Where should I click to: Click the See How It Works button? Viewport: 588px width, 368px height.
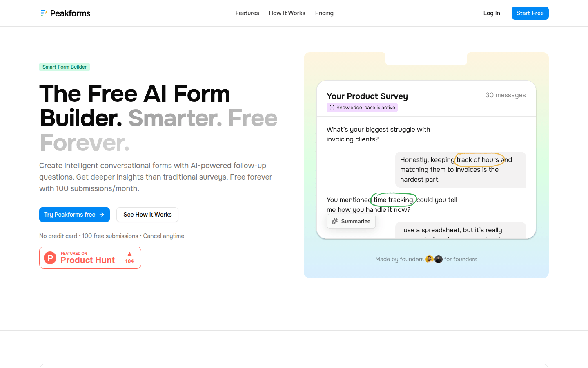(147, 215)
